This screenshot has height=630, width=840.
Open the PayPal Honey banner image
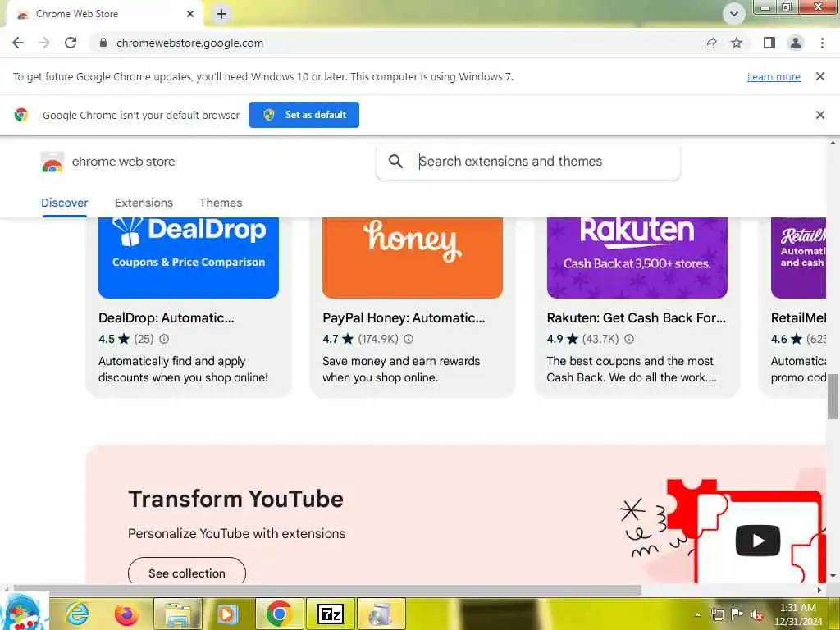(413, 258)
